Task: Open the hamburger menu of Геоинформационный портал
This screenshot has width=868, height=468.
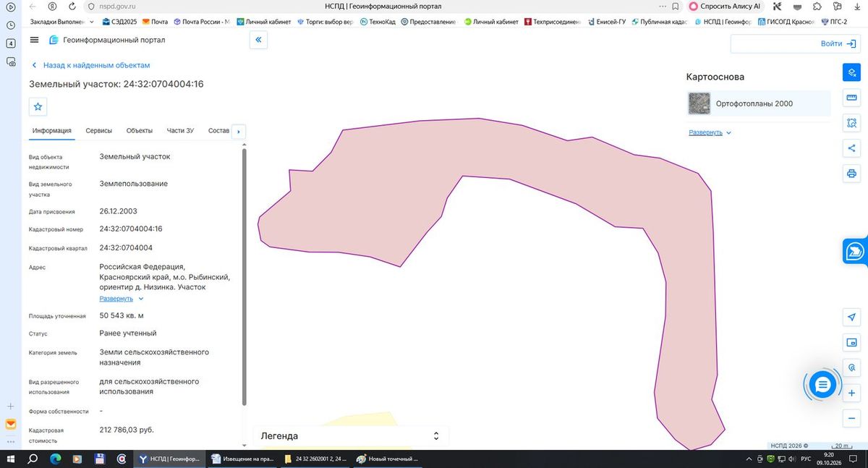Action: (x=35, y=40)
